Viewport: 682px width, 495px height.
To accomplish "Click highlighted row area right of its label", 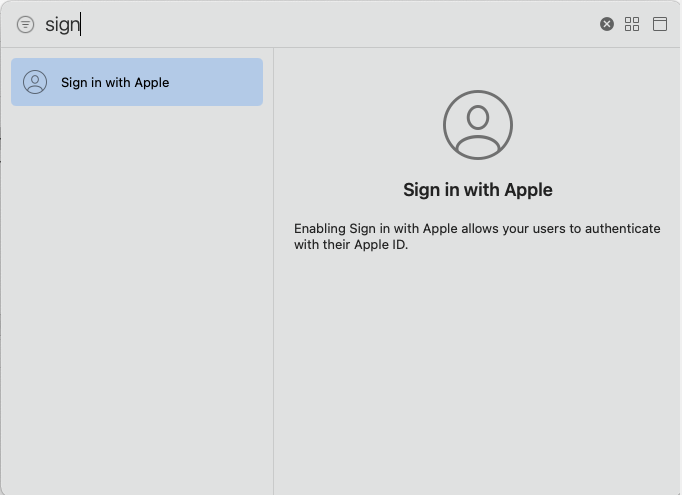I will (x=215, y=82).
